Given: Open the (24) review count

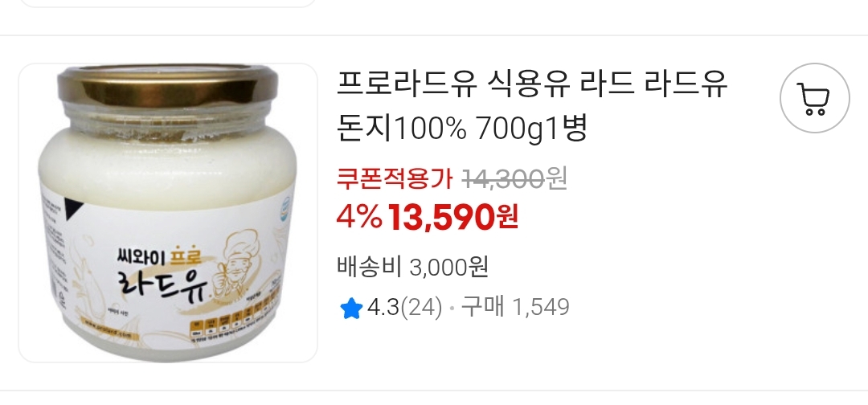Looking at the screenshot, I should point(420,308).
